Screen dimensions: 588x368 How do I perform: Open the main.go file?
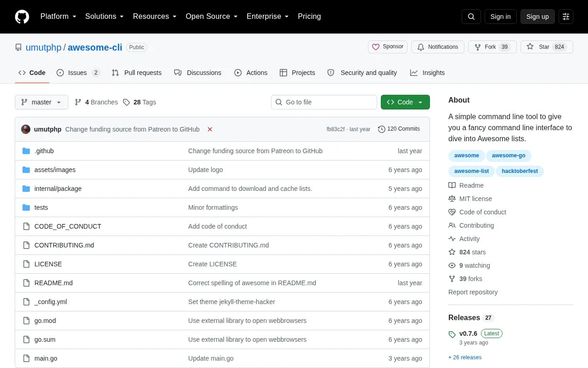click(x=46, y=358)
